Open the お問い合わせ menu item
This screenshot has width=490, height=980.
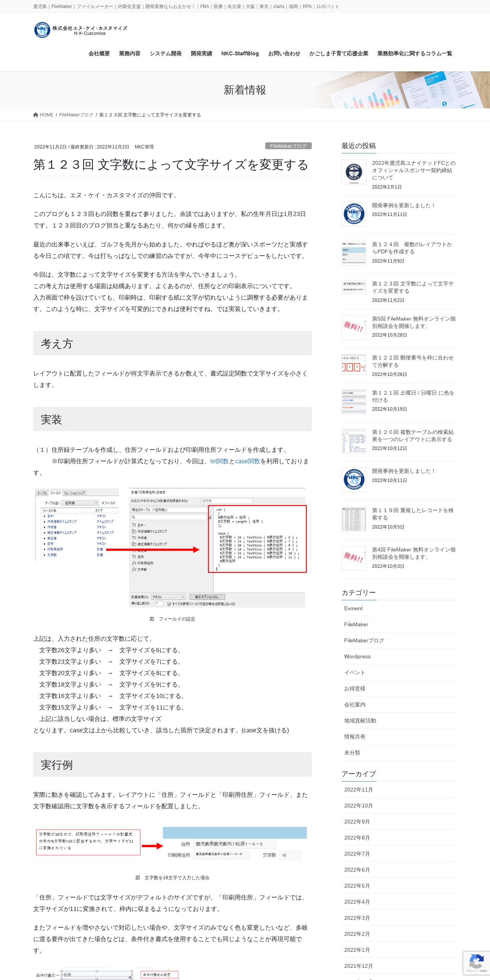[284, 53]
